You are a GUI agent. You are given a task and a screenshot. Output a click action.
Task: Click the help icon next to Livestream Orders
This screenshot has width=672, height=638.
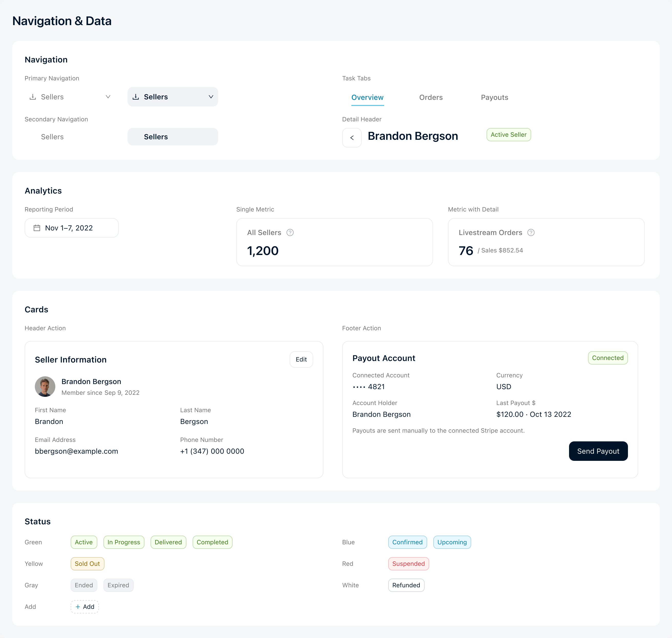point(531,233)
